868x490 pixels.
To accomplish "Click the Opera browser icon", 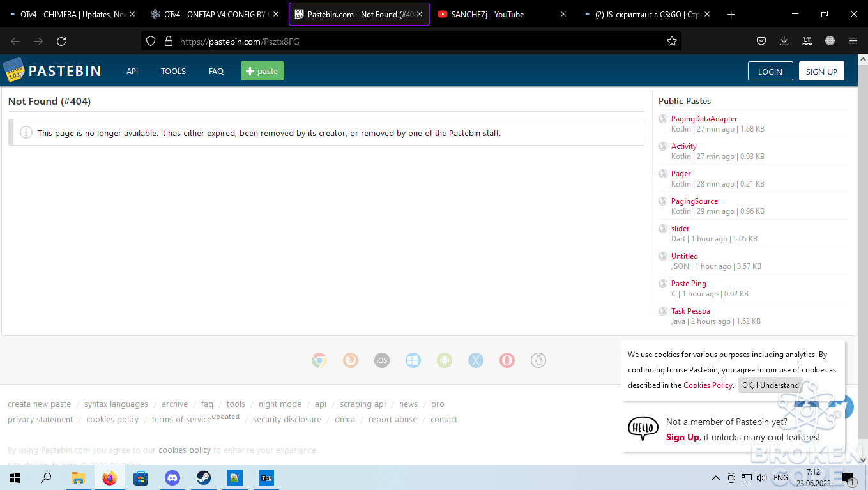I will [507, 360].
